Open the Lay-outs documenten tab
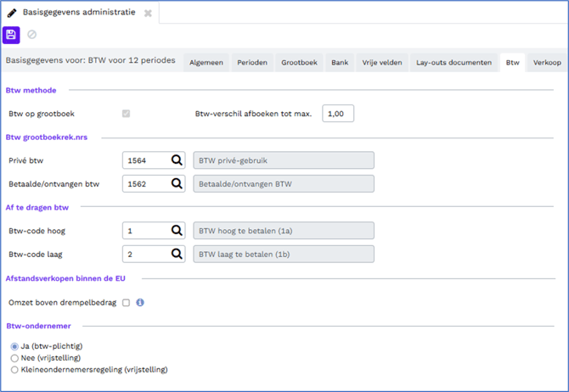Image resolution: width=569 pixels, height=392 pixels. point(454,62)
